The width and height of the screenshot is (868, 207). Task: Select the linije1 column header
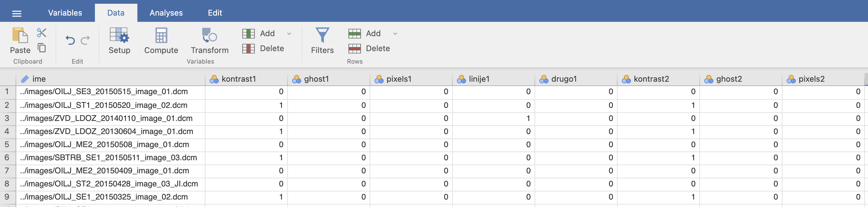point(494,79)
